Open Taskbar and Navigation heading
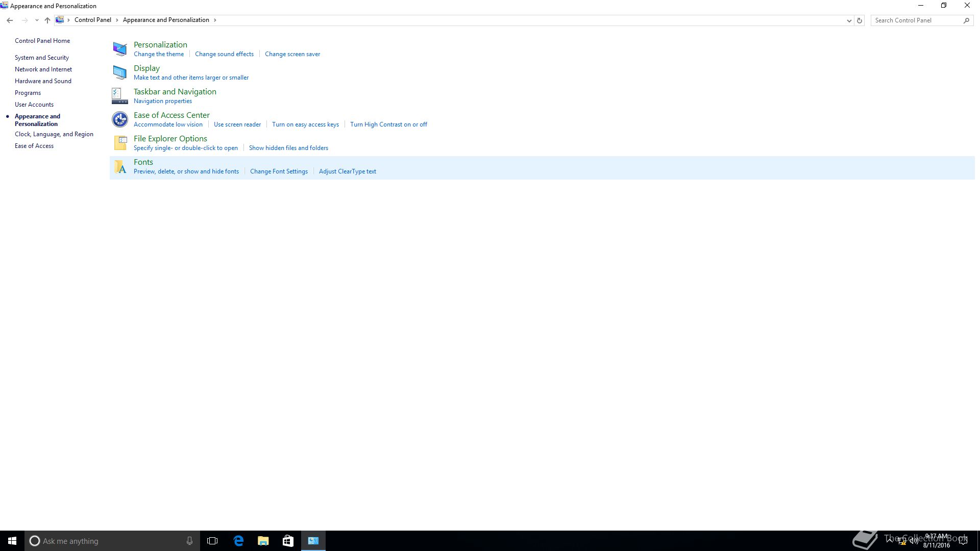Viewport: 980px width, 551px height. pos(175,92)
